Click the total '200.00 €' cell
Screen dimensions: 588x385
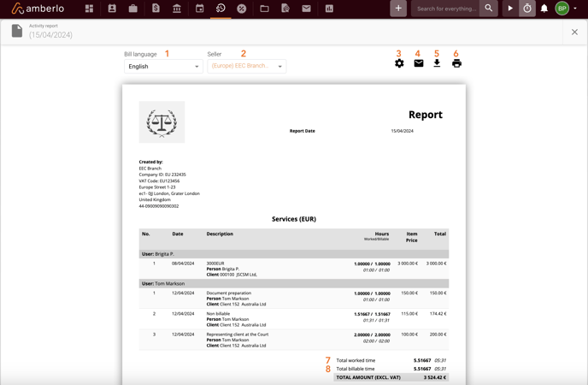click(438, 335)
